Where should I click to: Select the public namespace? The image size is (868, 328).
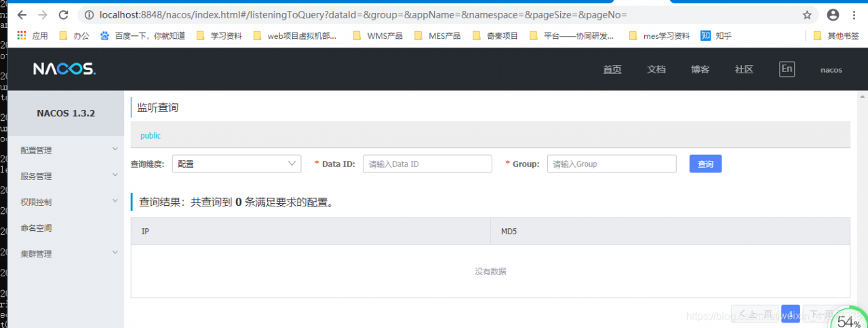click(x=151, y=135)
